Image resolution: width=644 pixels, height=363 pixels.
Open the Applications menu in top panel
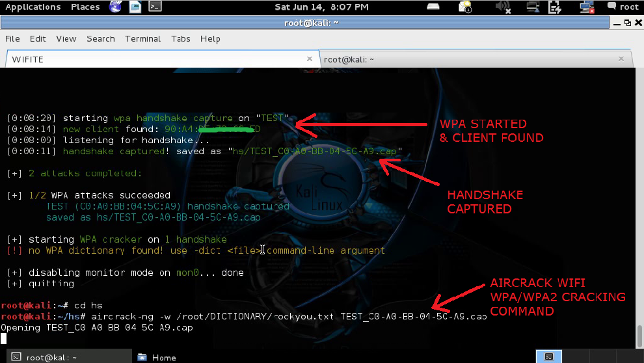pyautogui.click(x=33, y=7)
